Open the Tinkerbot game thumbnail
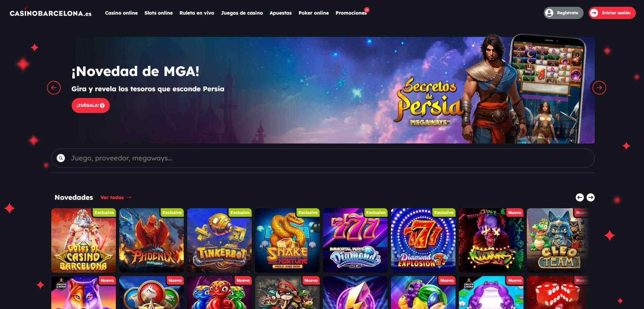This screenshot has width=644, height=309. [x=219, y=240]
